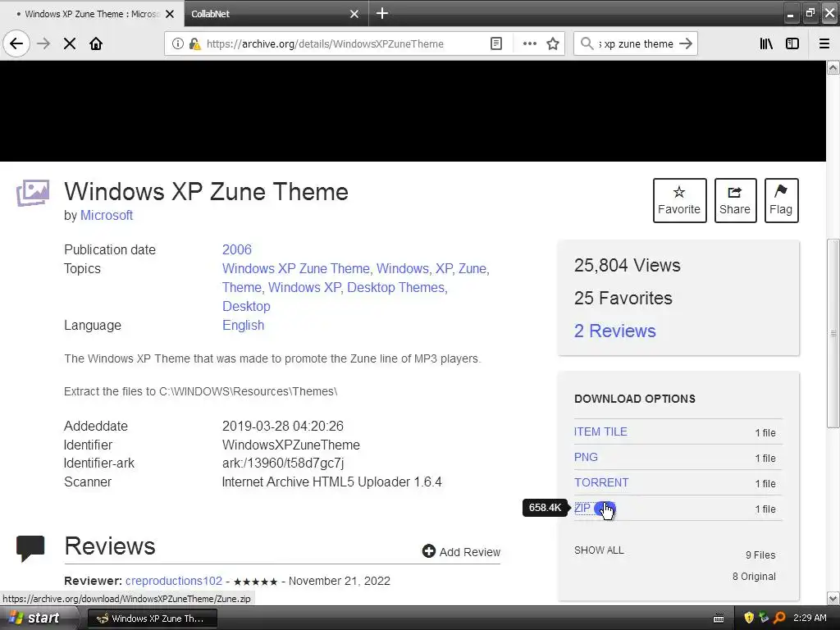Open the Firefox hamburger menu
840x630 pixels.
point(824,43)
